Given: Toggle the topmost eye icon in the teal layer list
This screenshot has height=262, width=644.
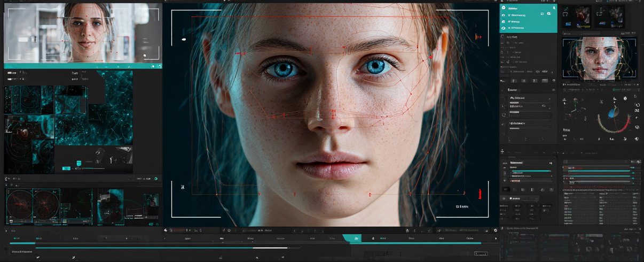Looking at the screenshot, I should 504,8.
